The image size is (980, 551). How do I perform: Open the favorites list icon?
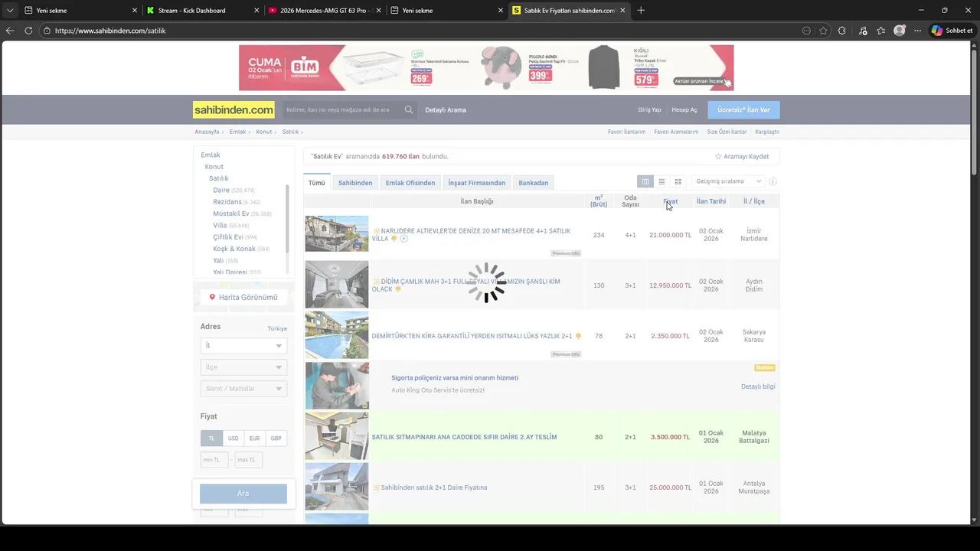click(x=880, y=31)
